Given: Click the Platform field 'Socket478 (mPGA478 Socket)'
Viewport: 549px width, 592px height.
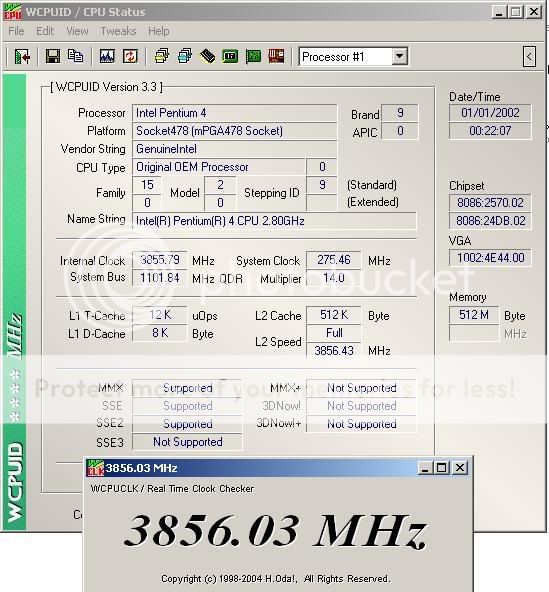Looking at the screenshot, I should point(234,131).
